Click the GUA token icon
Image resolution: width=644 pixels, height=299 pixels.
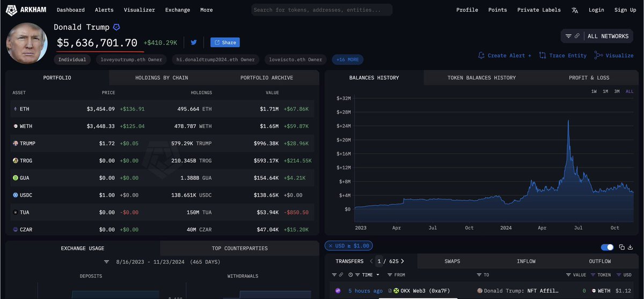(15, 178)
